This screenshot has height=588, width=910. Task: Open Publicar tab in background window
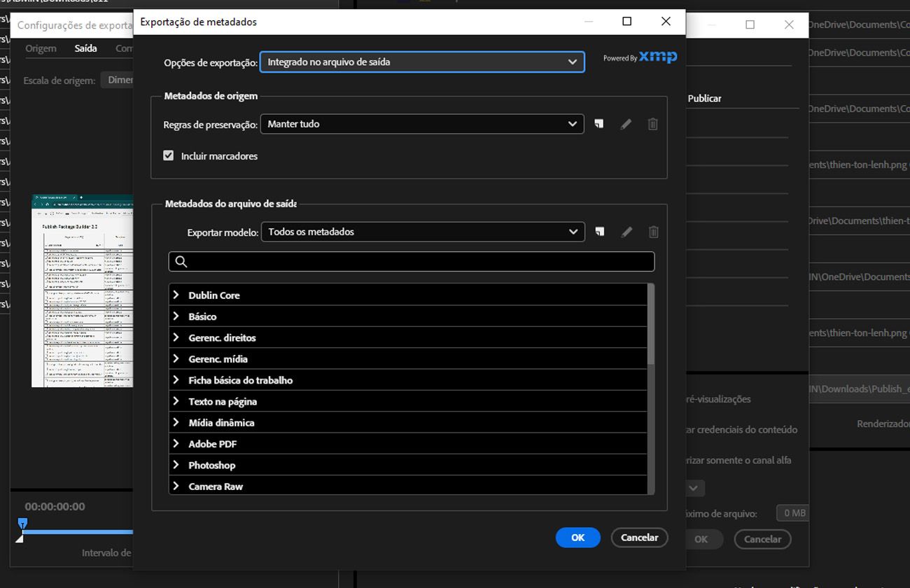tap(704, 98)
